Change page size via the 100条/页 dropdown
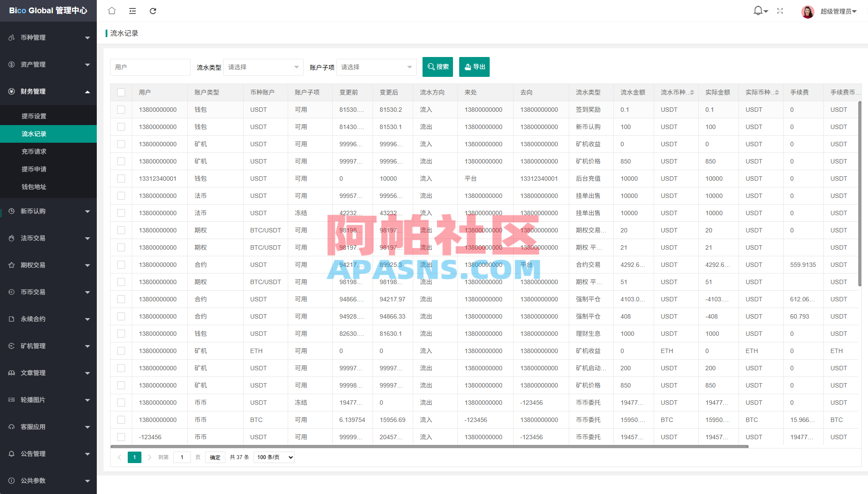 (x=274, y=457)
